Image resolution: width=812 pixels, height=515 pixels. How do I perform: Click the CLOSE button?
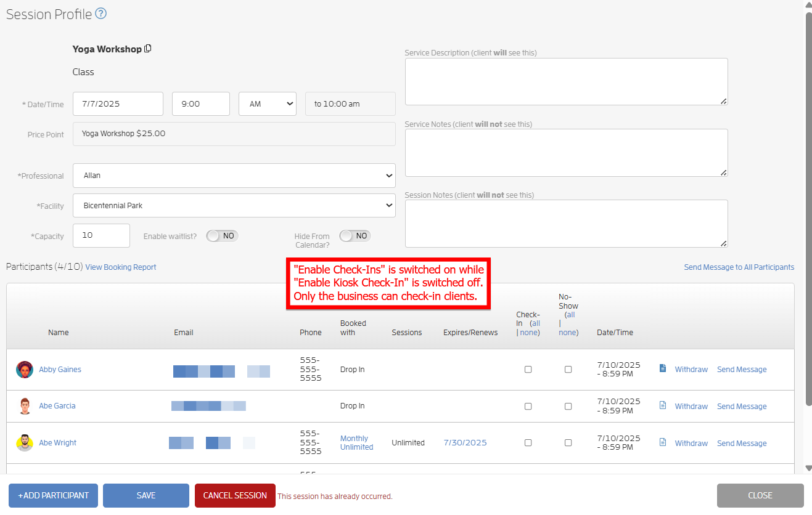point(760,495)
